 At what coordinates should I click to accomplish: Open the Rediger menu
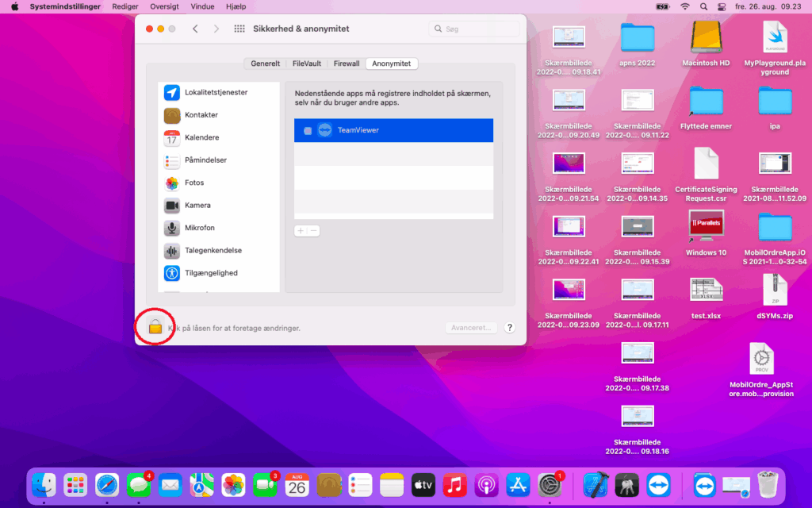tap(125, 6)
